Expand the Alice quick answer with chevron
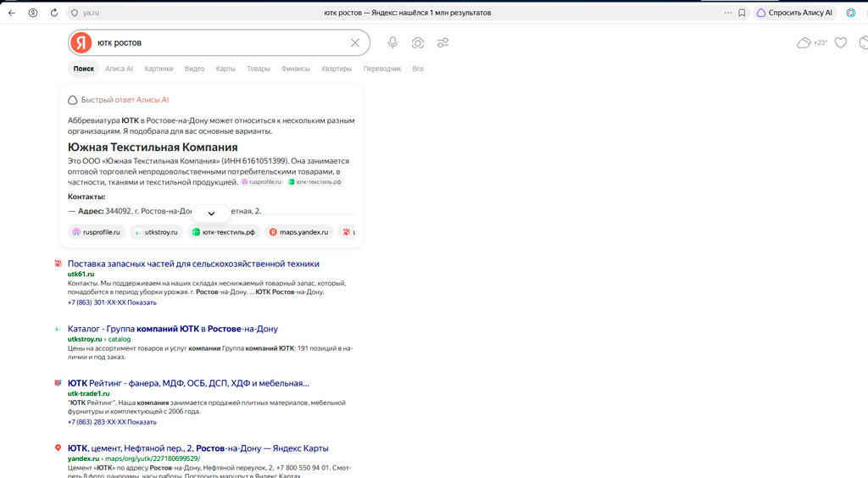The height and width of the screenshot is (478, 868). 211,214
